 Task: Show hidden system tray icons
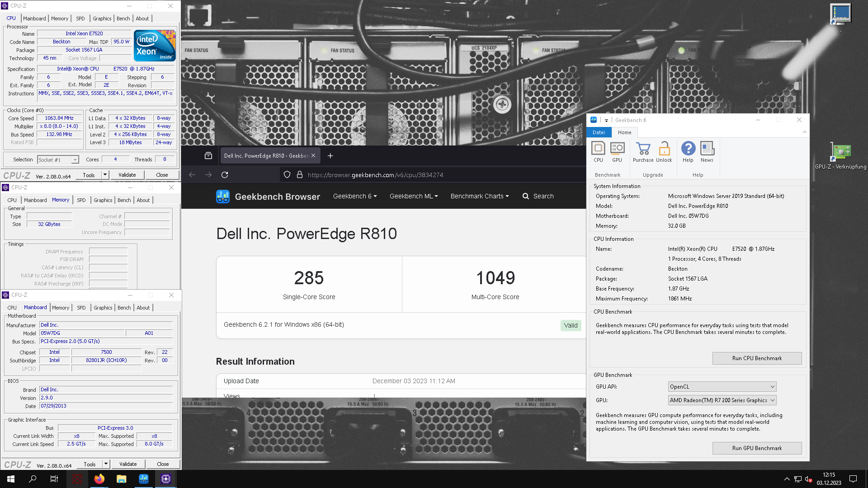[787, 479]
